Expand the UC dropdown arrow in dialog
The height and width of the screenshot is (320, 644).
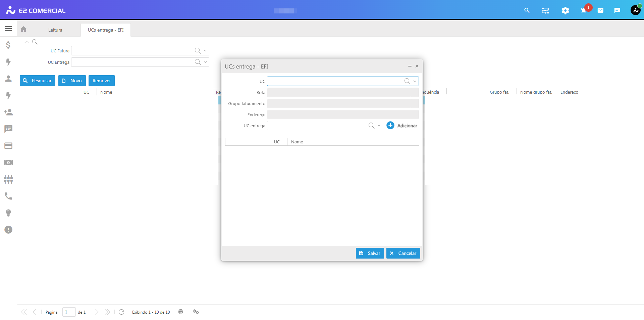415,81
